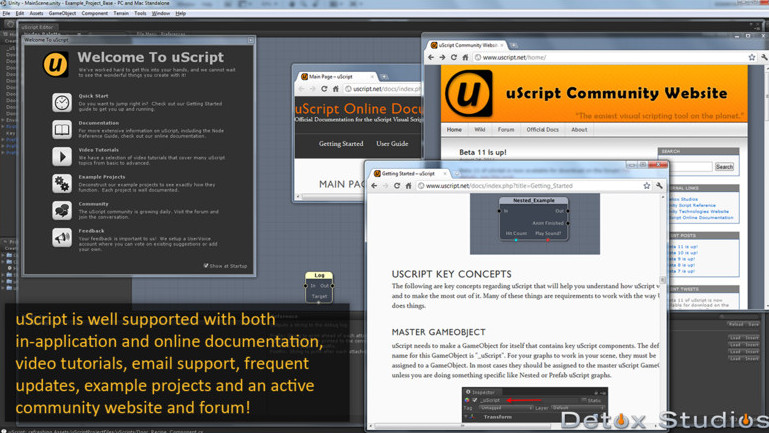
Task: Open the Beta 11 is up! post
Action: pyautogui.click(x=483, y=153)
